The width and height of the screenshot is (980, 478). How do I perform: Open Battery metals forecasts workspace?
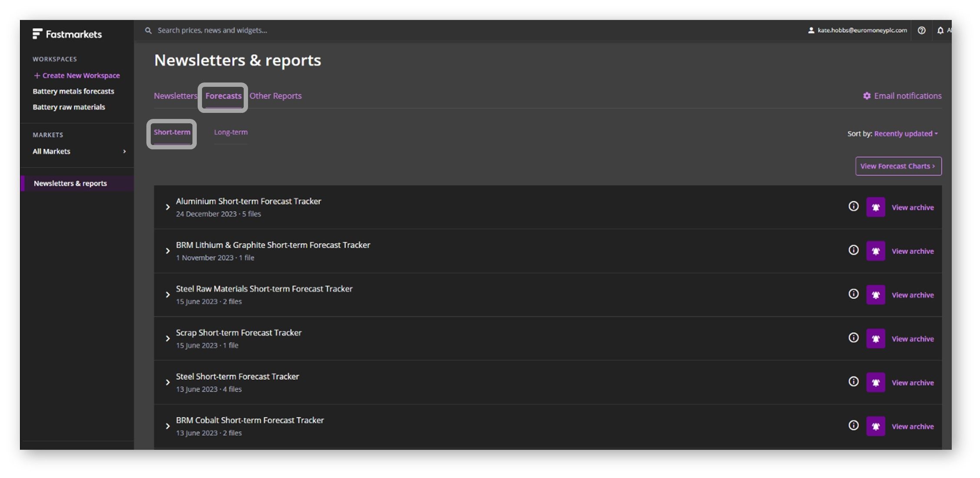tap(73, 92)
